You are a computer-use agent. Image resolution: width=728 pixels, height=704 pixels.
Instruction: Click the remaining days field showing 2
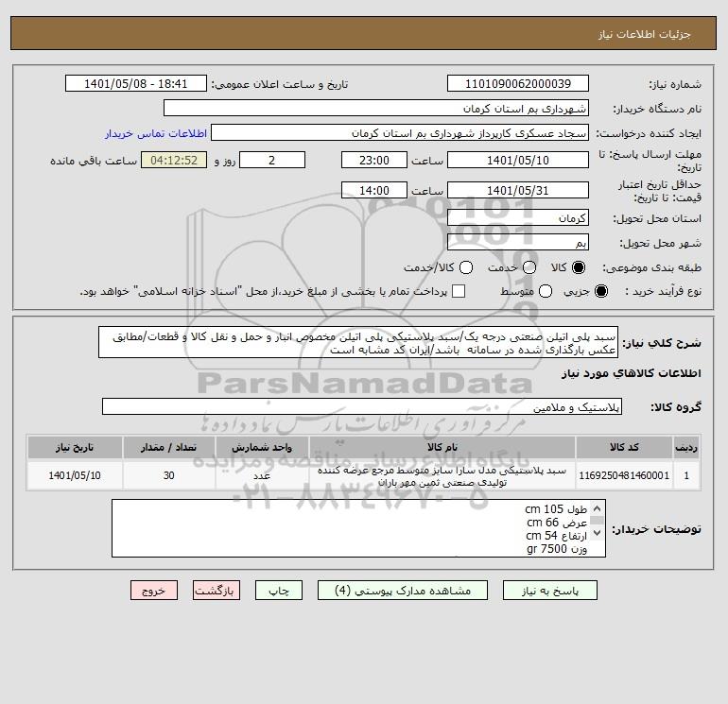272,160
